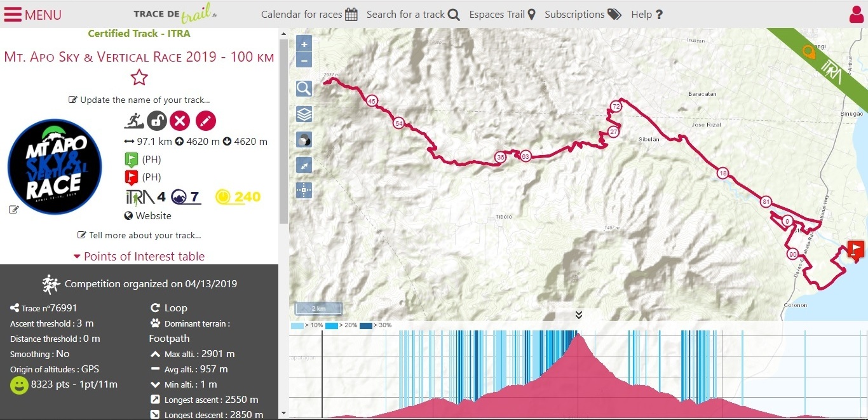Click Update the name of your track
Viewport: 868px width, 420px height.
click(x=139, y=100)
